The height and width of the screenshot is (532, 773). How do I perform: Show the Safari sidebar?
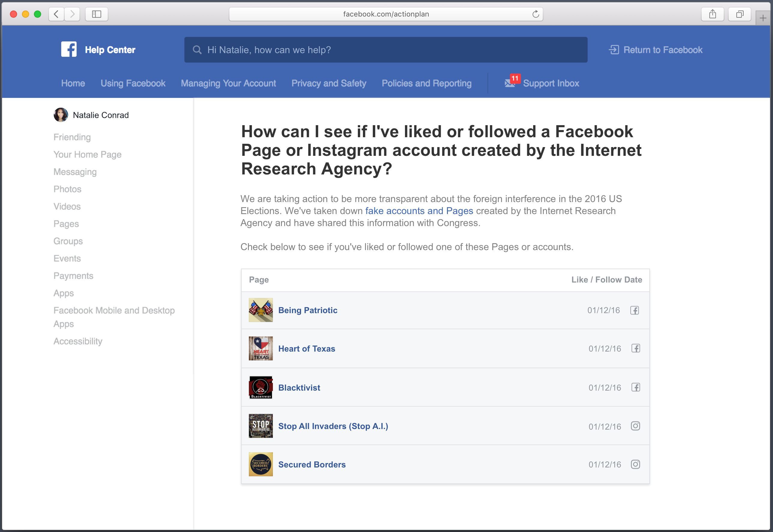(x=97, y=14)
